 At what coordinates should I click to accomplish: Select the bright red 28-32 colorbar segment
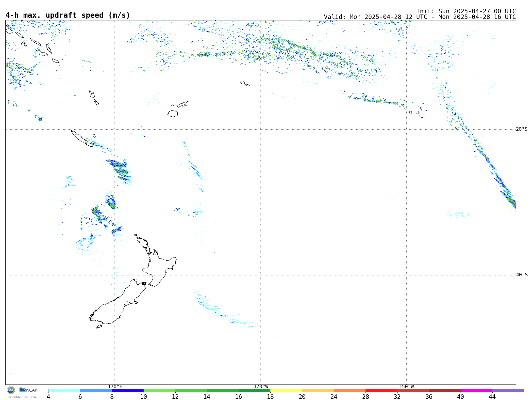pyautogui.click(x=381, y=391)
